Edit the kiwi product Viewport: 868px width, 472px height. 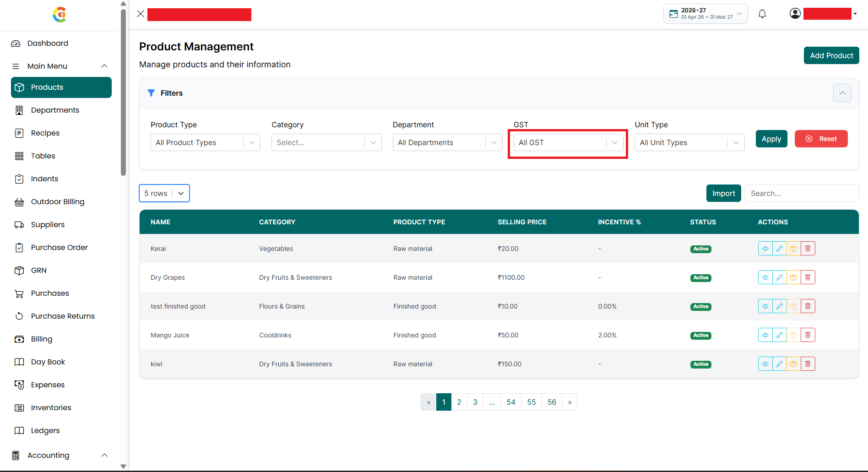pyautogui.click(x=779, y=364)
